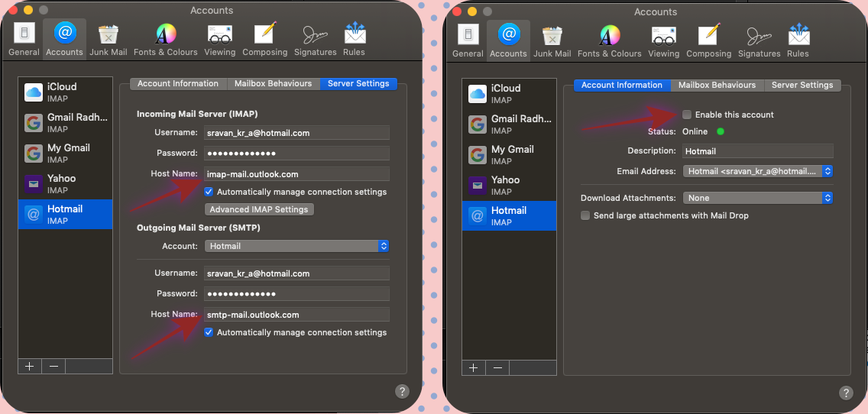Open help button in right window
The image size is (868, 414).
(x=846, y=393)
